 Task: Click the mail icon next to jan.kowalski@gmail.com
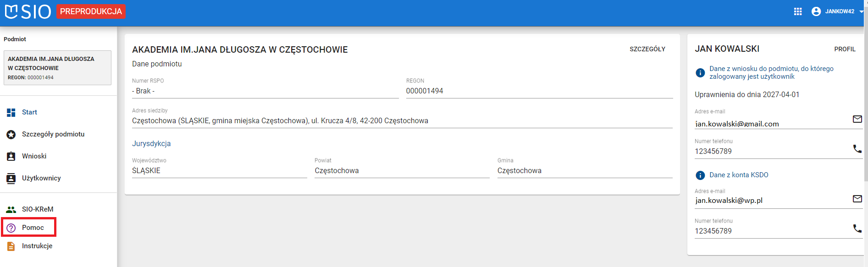tap(857, 119)
